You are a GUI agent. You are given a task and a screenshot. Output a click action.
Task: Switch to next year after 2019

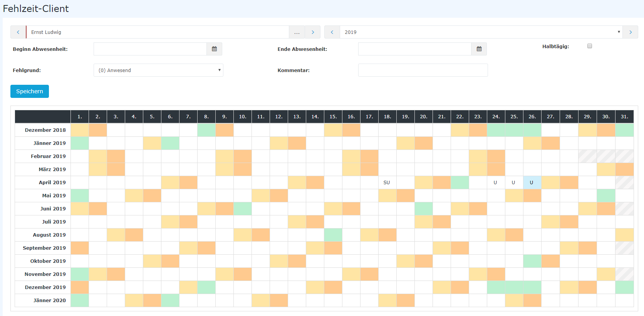coord(631,32)
